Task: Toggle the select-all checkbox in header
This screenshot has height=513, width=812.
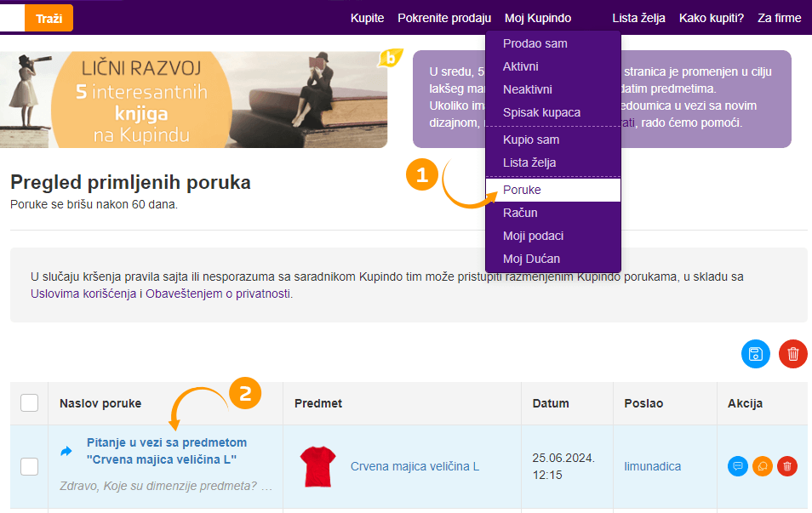Action: (x=30, y=402)
